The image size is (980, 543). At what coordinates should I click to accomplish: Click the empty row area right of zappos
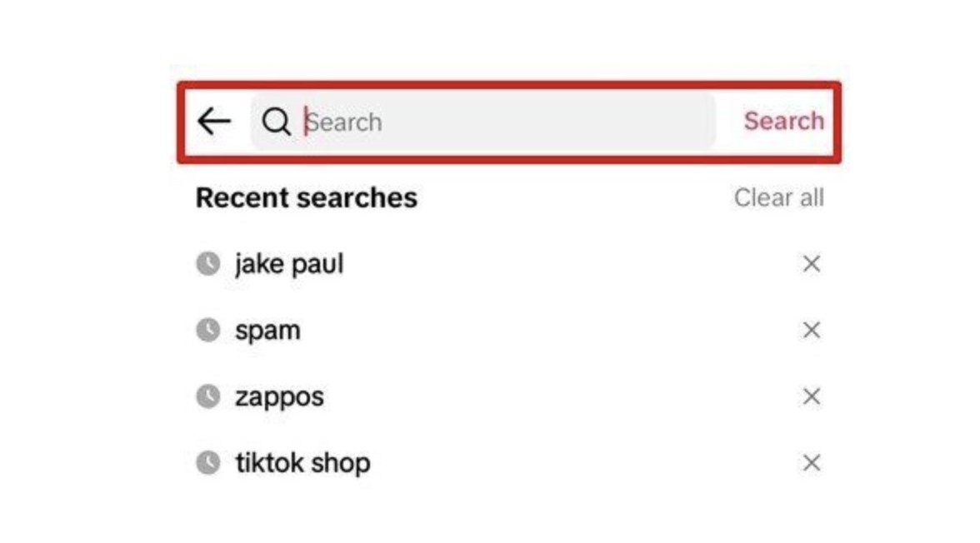pyautogui.click(x=542, y=396)
